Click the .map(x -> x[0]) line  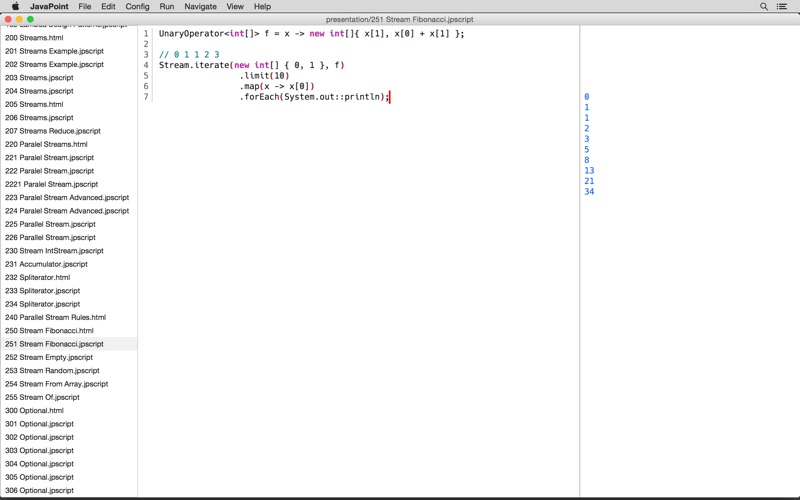pyautogui.click(x=277, y=86)
